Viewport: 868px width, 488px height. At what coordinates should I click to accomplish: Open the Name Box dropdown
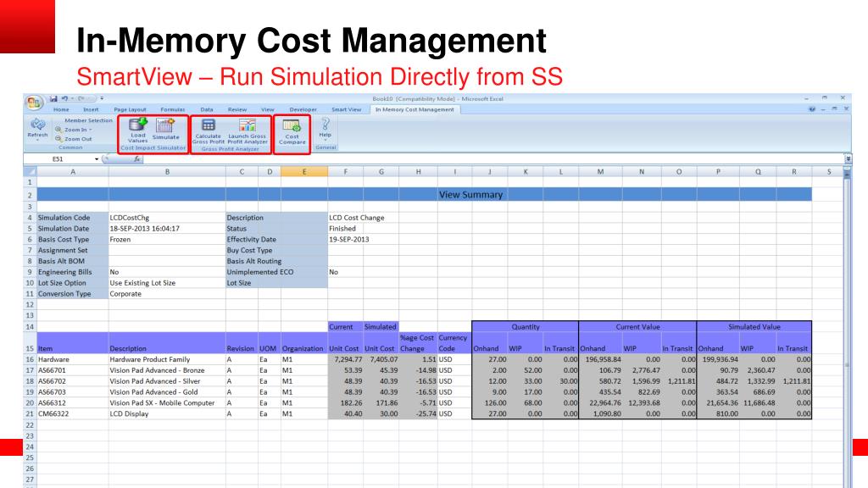click(x=97, y=159)
